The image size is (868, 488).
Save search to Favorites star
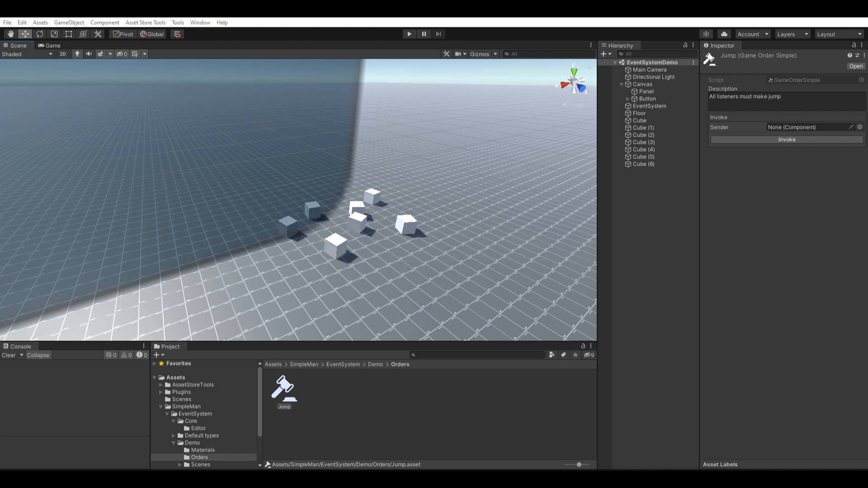point(575,355)
